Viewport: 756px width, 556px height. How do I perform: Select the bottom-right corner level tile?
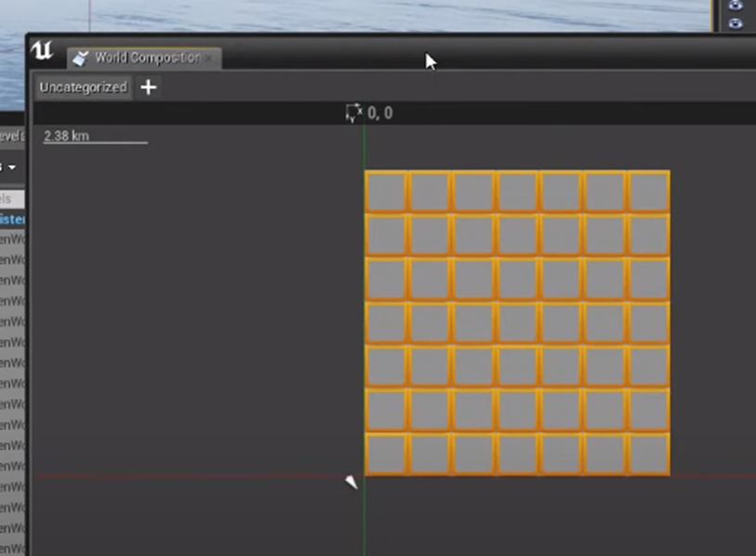pos(648,454)
